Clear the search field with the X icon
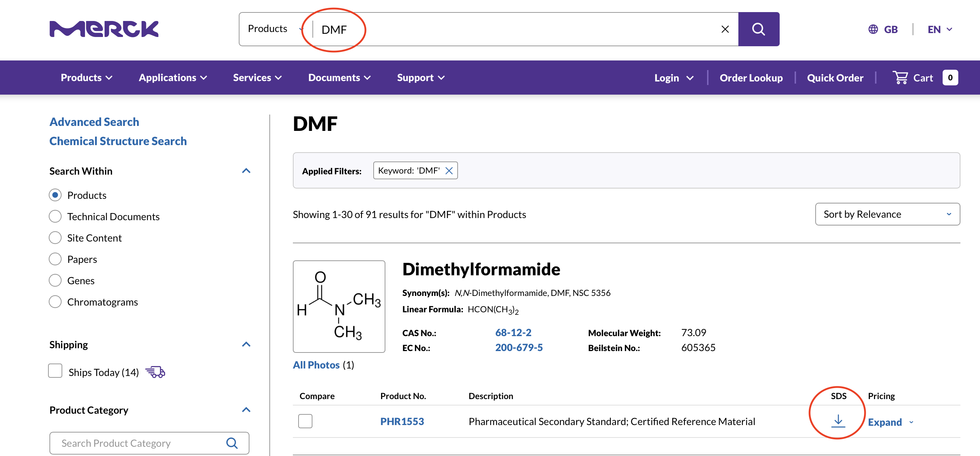The width and height of the screenshot is (980, 456). (x=725, y=29)
